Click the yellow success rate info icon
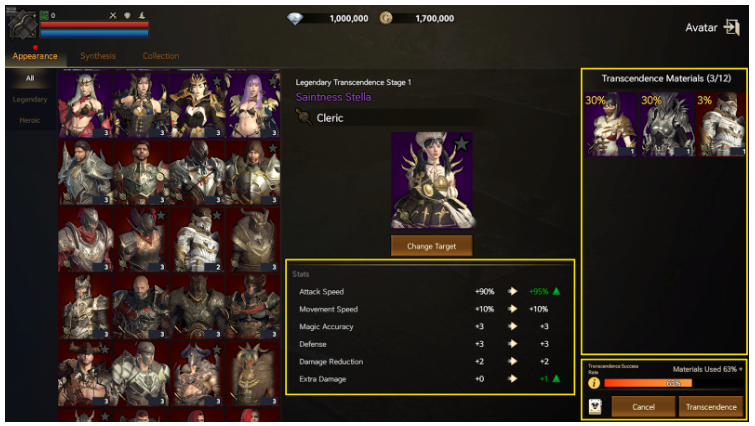 coord(594,383)
